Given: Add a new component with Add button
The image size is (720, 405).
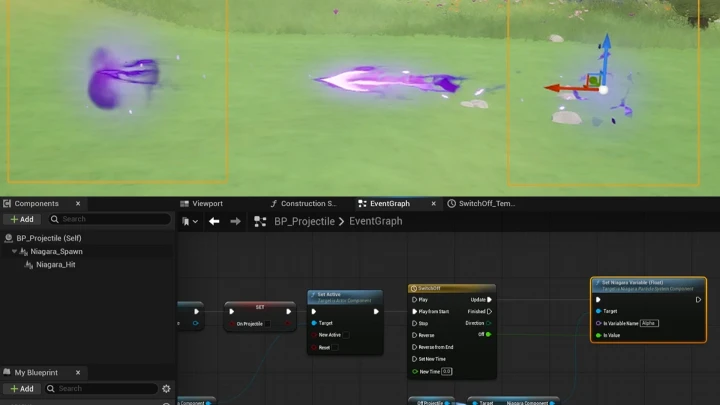Looking at the screenshot, I should [22, 219].
